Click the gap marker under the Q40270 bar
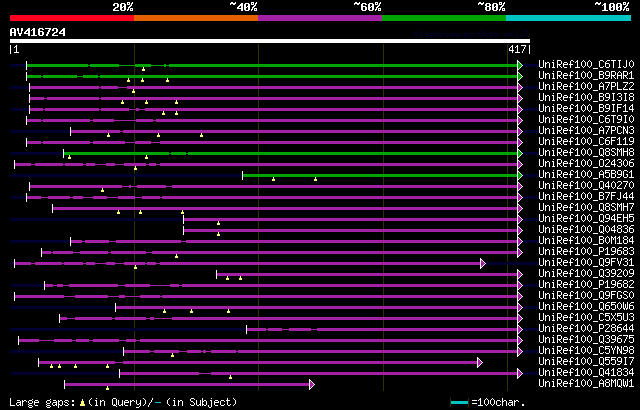The height and width of the screenshot is (410, 640). point(102,191)
